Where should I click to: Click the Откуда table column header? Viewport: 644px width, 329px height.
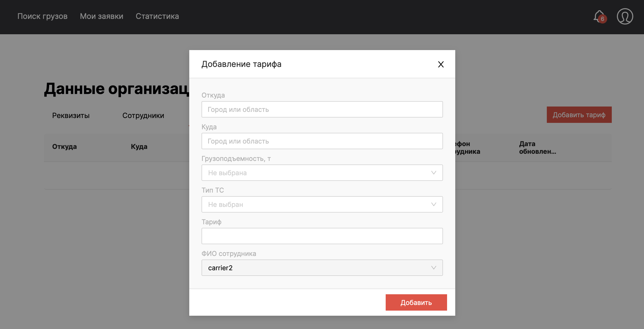64,147
